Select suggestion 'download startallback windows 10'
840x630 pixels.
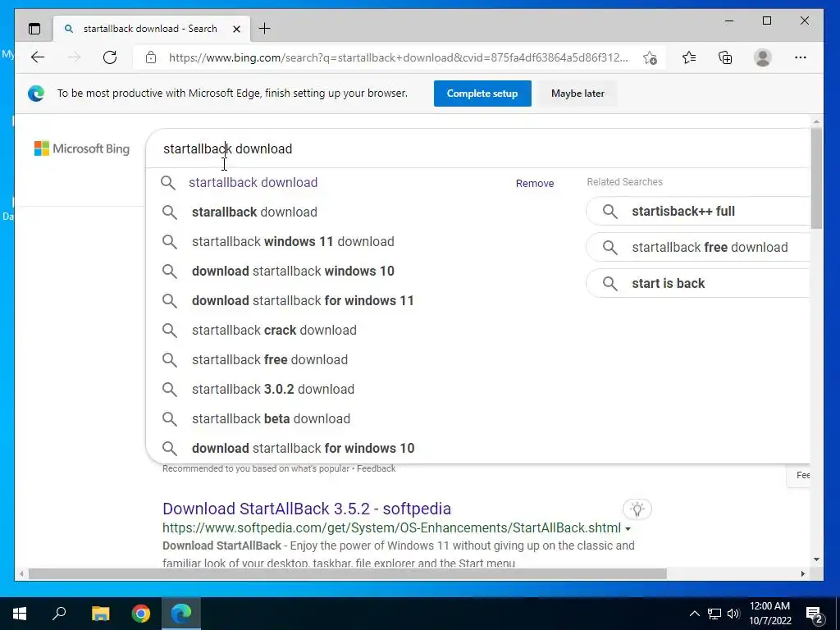293,271
